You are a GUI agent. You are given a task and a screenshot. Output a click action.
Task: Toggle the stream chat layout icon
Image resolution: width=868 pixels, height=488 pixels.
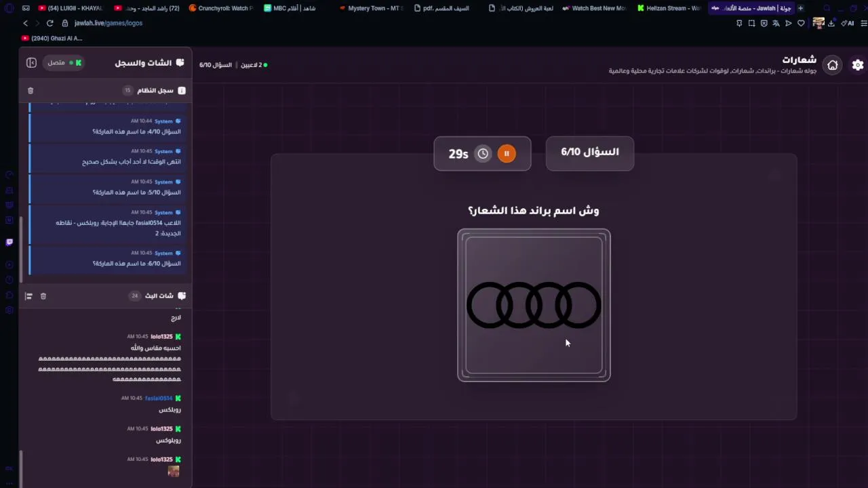pos(28,296)
